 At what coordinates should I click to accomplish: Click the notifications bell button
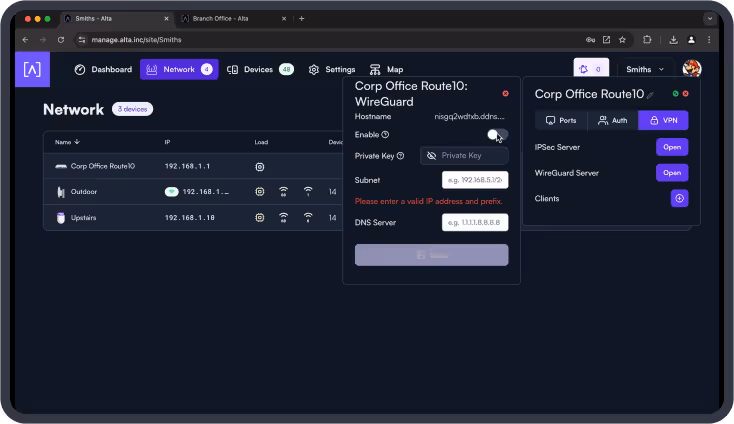(x=591, y=69)
